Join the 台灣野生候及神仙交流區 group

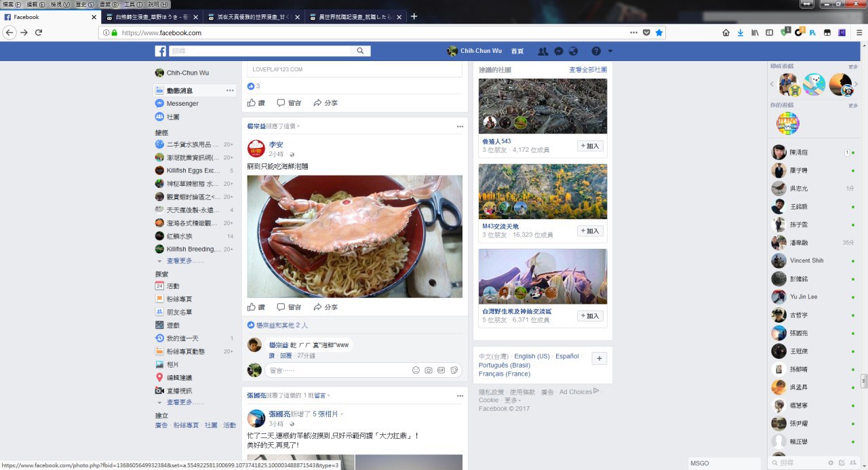point(590,316)
